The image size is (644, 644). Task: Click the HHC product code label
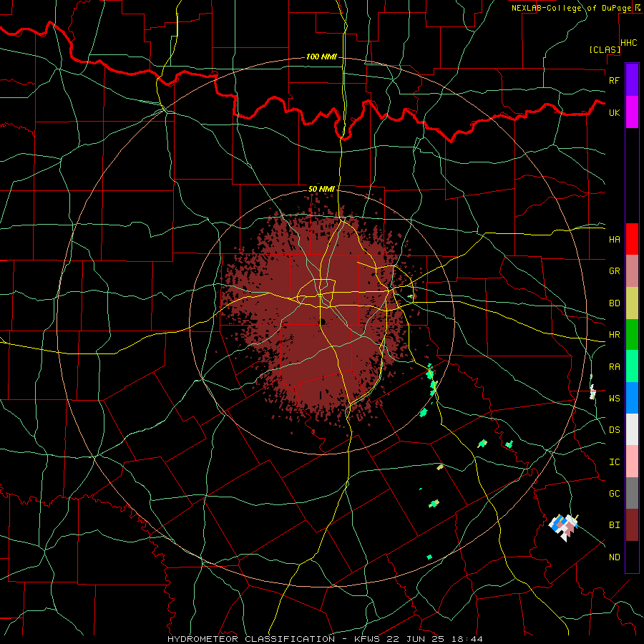point(629,43)
